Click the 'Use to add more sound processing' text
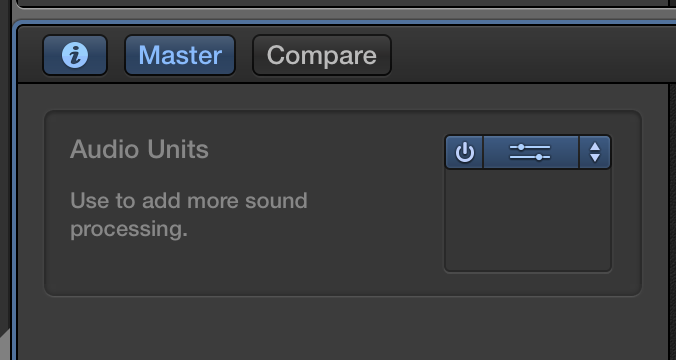The height and width of the screenshot is (360, 676). pos(189,215)
